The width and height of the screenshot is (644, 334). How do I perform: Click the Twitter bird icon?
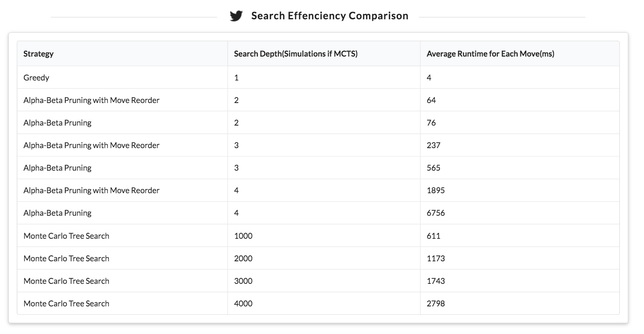(x=236, y=17)
